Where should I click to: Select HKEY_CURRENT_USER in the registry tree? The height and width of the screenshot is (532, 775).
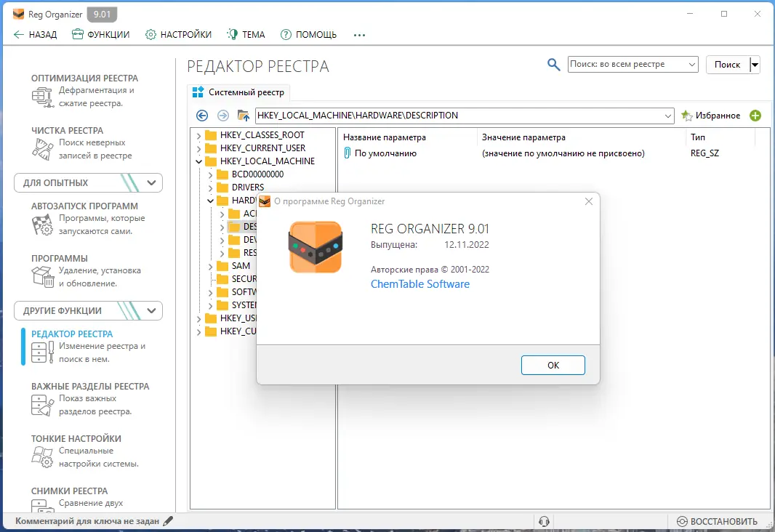pos(262,148)
